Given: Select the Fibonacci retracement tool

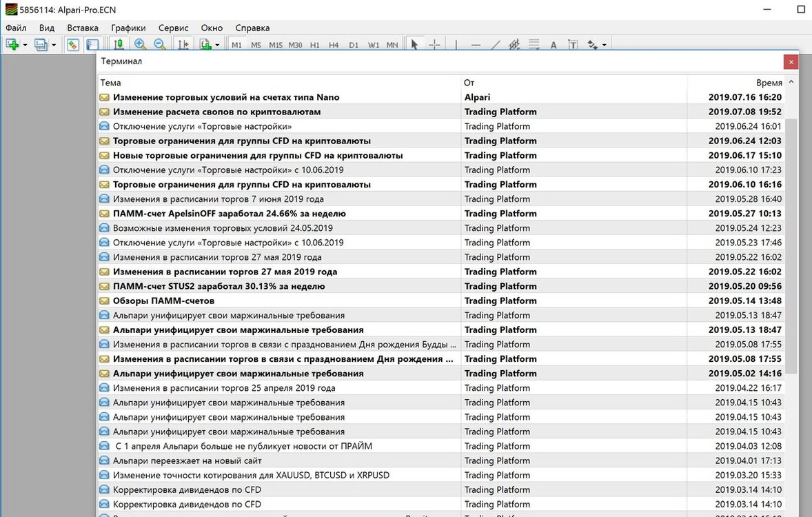Looking at the screenshot, I should click(x=534, y=45).
